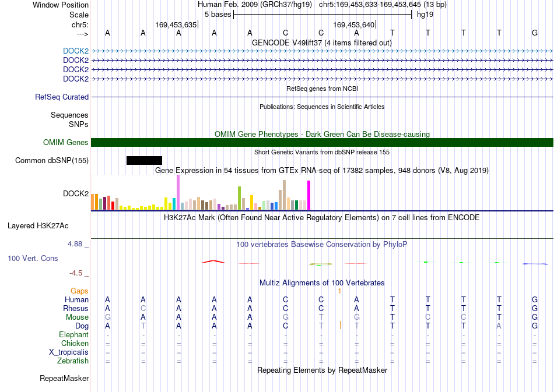554x392 pixels.
Task: Select the Zebrafish species label
Action: (73, 361)
